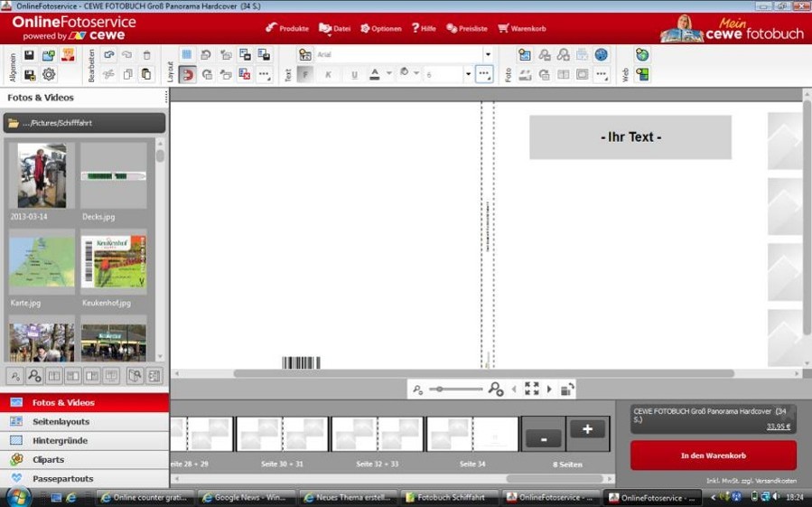Go to next page with right arrow
Viewport: 812px width, 507px height.
[x=549, y=389]
